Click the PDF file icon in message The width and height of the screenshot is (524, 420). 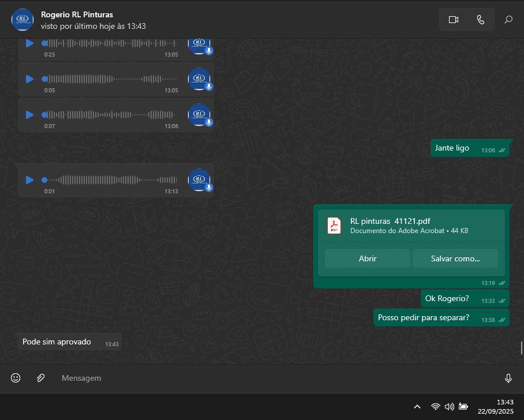pyautogui.click(x=334, y=225)
